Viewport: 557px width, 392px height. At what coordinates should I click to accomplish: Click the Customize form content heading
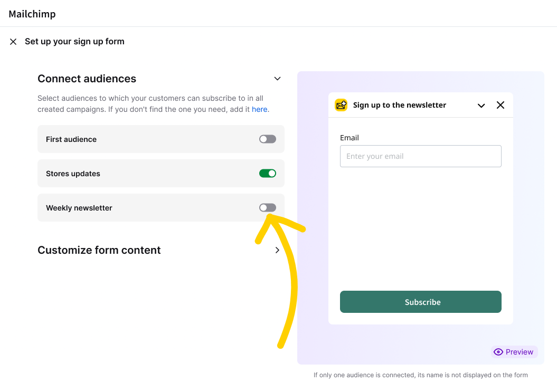pyautogui.click(x=99, y=250)
